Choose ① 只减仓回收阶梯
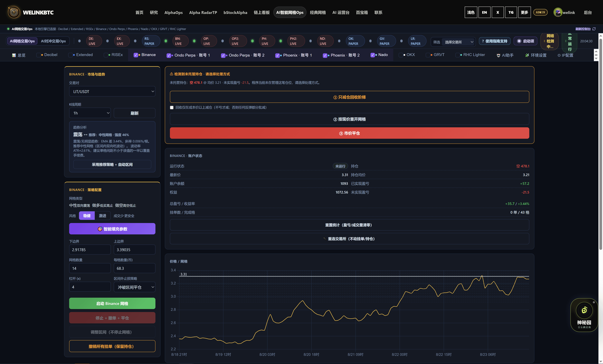The image size is (603, 364). click(x=349, y=97)
